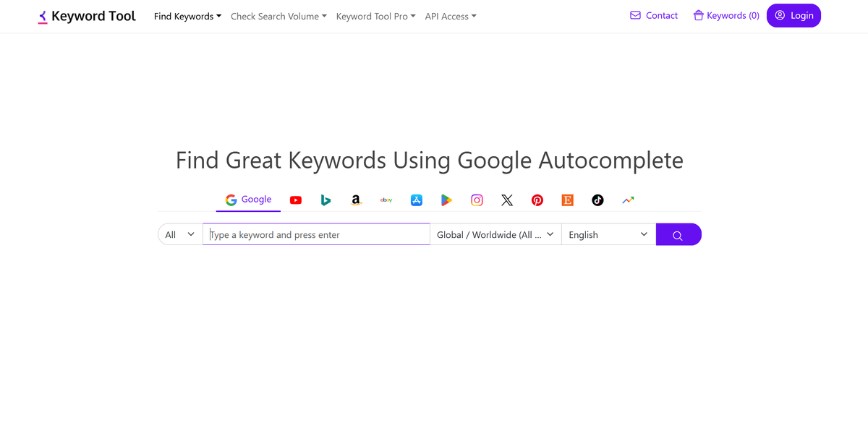Screen dimensions: 868x444
Task: Select the App Store keyword icon
Action: tap(417, 200)
